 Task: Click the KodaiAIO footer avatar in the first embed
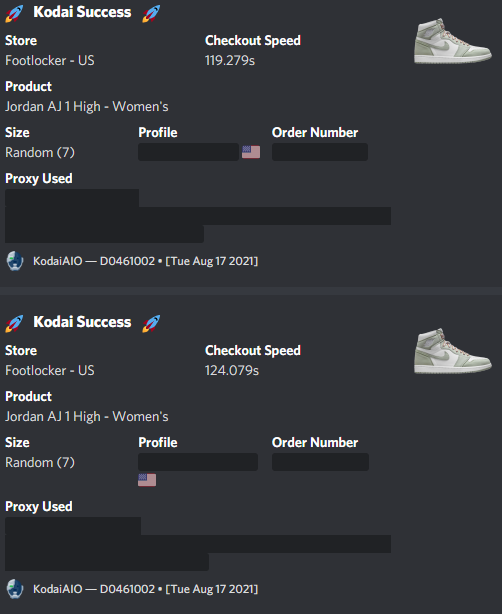click(x=15, y=261)
